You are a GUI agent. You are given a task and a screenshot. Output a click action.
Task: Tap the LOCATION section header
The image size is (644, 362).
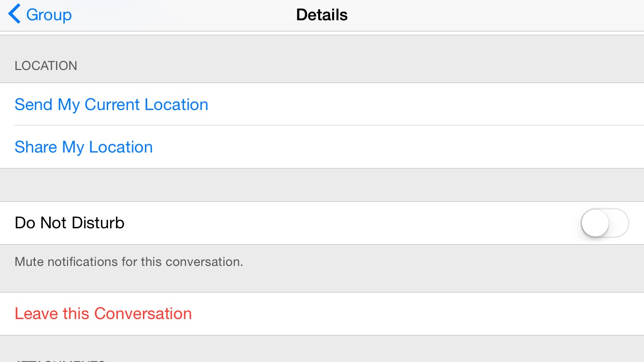click(x=46, y=66)
